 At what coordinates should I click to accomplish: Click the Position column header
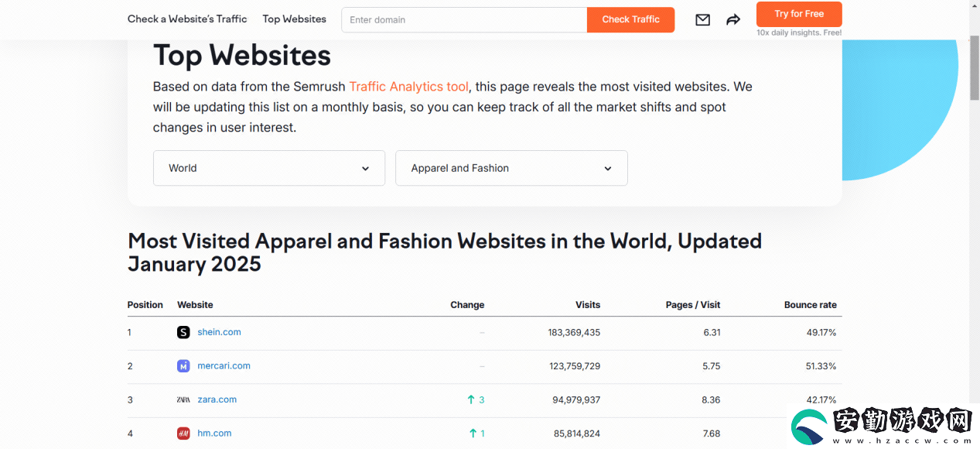pos(145,305)
